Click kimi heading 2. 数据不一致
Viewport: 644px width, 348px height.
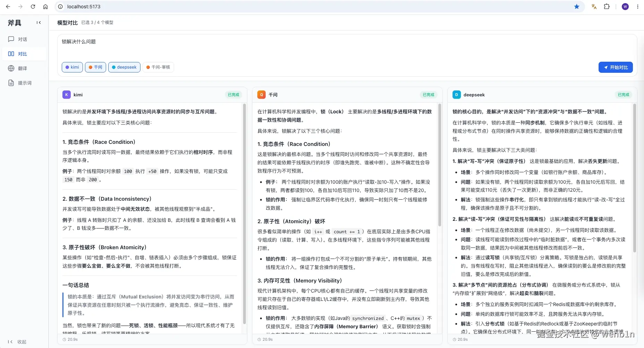(107, 199)
